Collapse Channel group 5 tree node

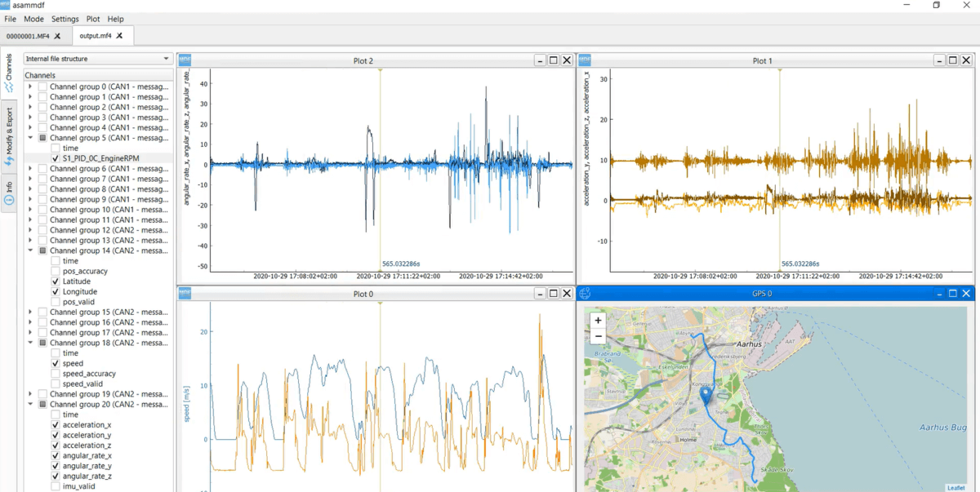(x=30, y=138)
